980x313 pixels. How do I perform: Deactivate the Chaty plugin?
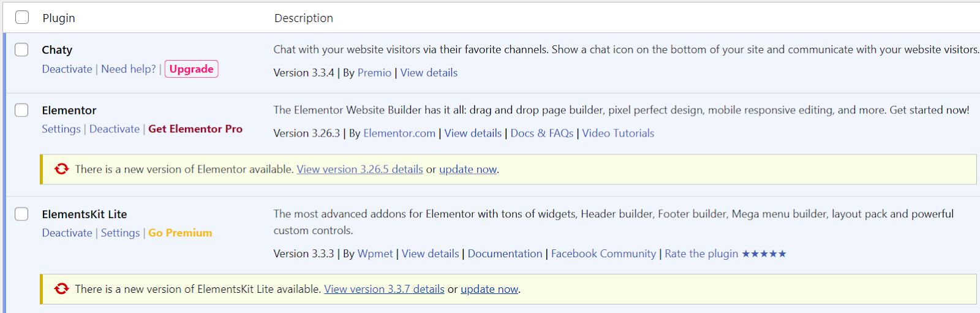pos(67,69)
